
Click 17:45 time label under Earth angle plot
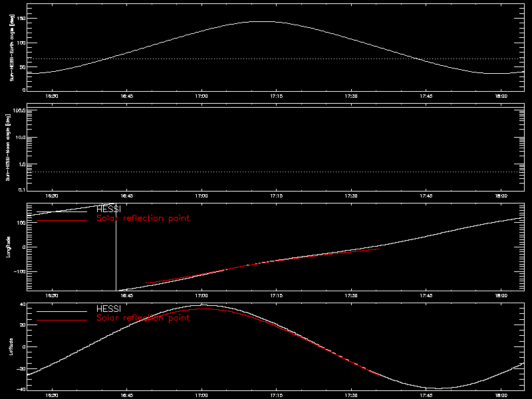[x=426, y=96]
